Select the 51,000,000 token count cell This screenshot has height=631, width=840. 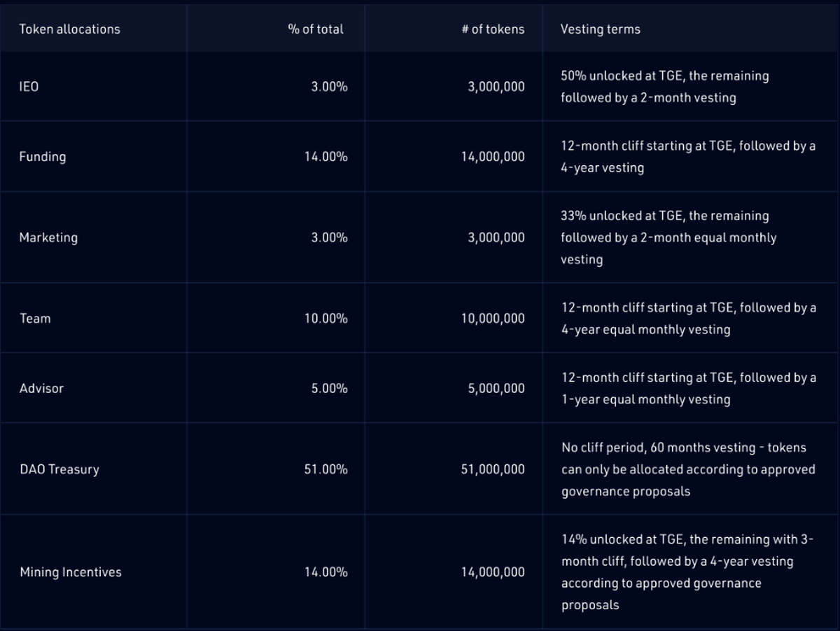[492, 469]
